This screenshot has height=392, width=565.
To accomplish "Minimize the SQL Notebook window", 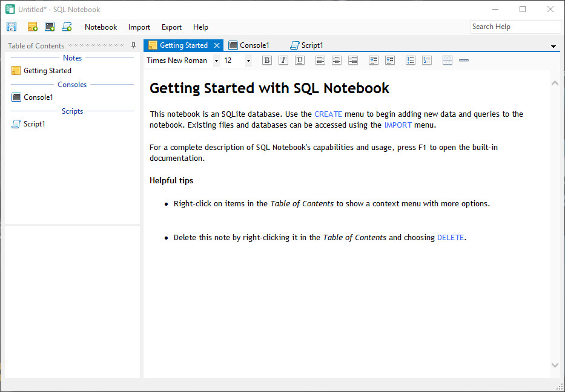I will 495,9.
